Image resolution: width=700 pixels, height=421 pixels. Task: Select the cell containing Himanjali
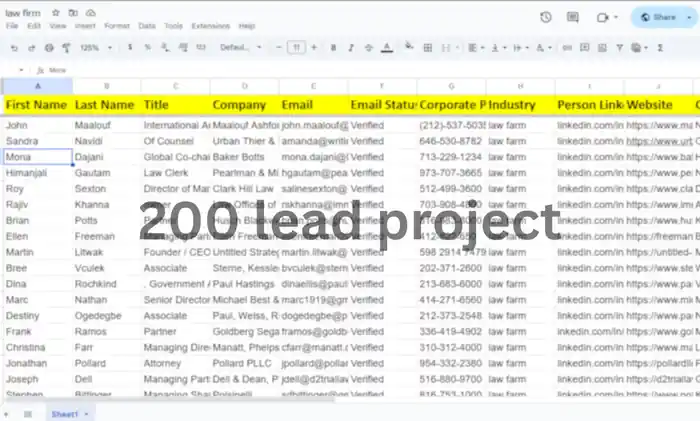(x=38, y=173)
